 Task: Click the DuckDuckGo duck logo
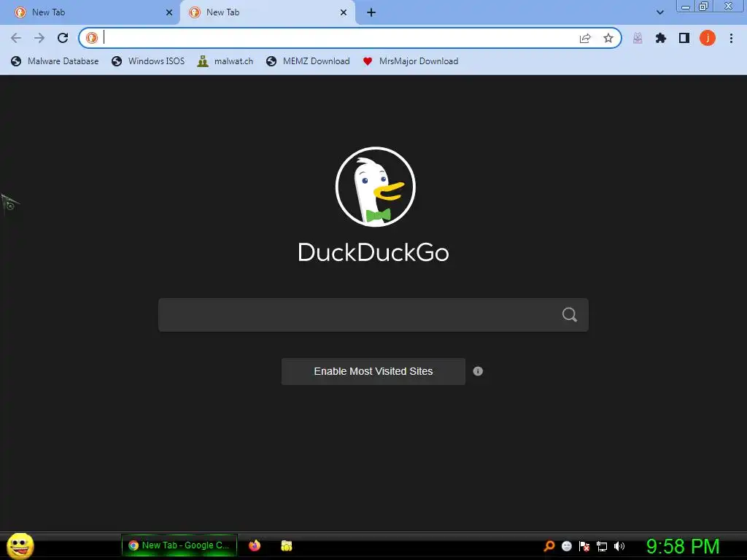pos(376,187)
